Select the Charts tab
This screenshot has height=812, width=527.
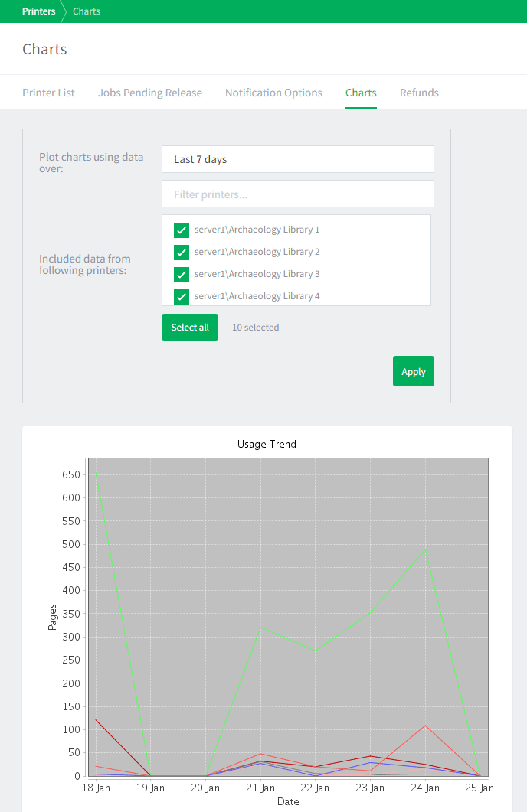pos(361,93)
